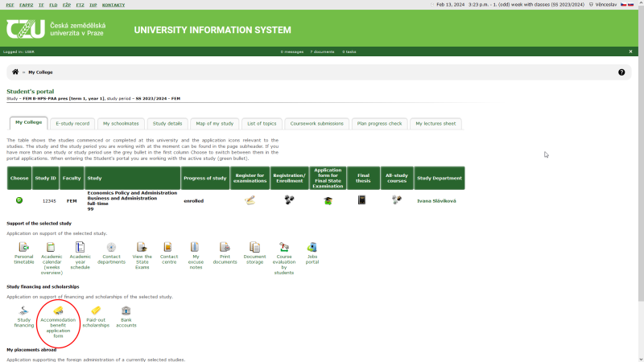Close the logged-in status bar
This screenshot has width=644, height=362.
click(630, 51)
